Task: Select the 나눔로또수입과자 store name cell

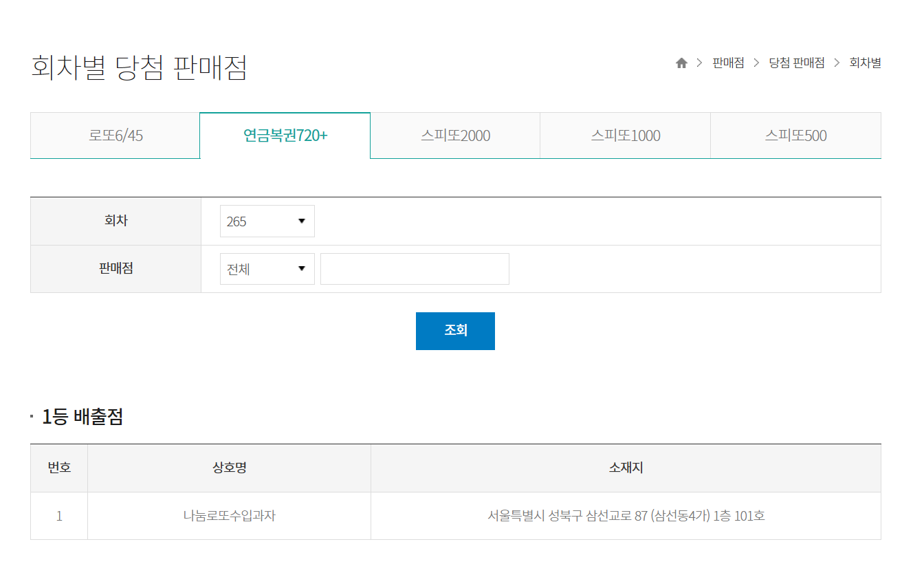Action: [230, 516]
